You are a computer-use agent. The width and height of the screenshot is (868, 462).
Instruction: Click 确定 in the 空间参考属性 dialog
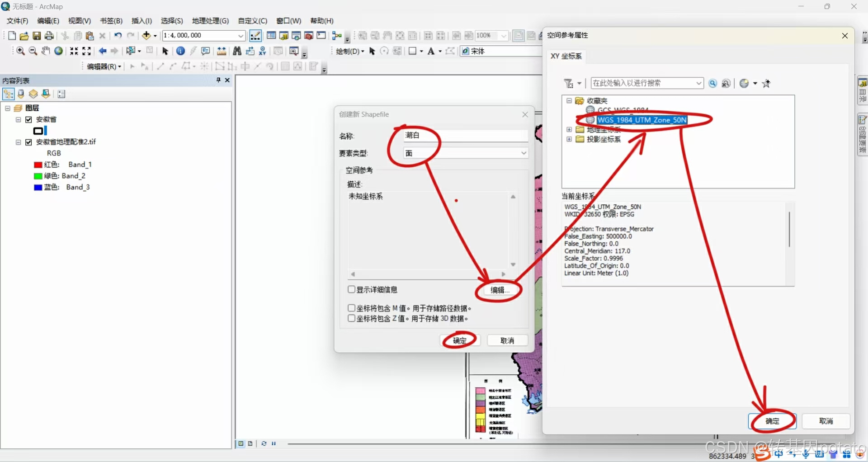point(773,421)
